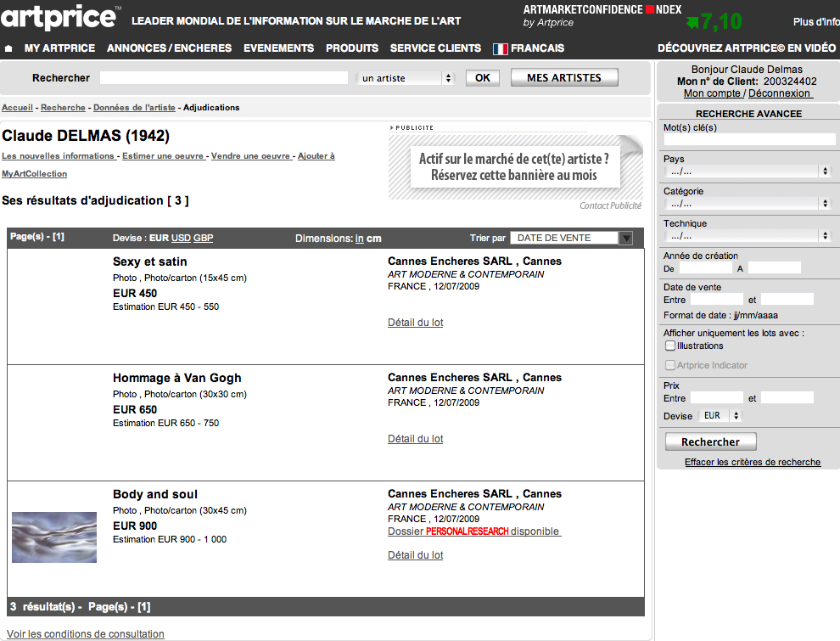Focus Date de vente 'Entre' field
Image resolution: width=840 pixels, height=641 pixels.
[x=717, y=299]
